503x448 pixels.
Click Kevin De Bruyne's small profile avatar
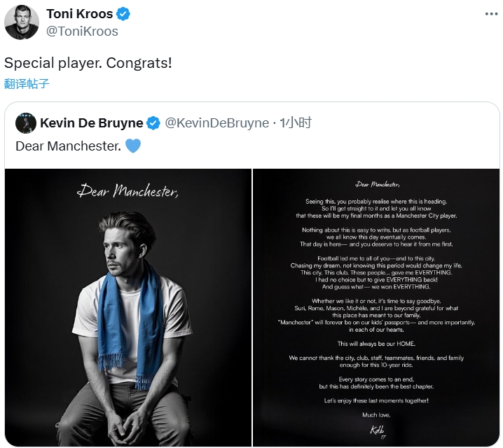tap(26, 122)
